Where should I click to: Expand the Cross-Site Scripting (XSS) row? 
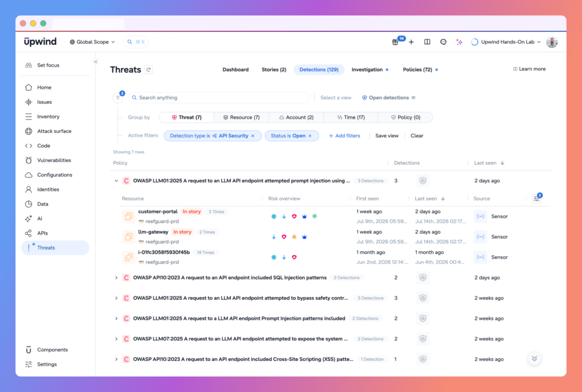tap(116, 359)
